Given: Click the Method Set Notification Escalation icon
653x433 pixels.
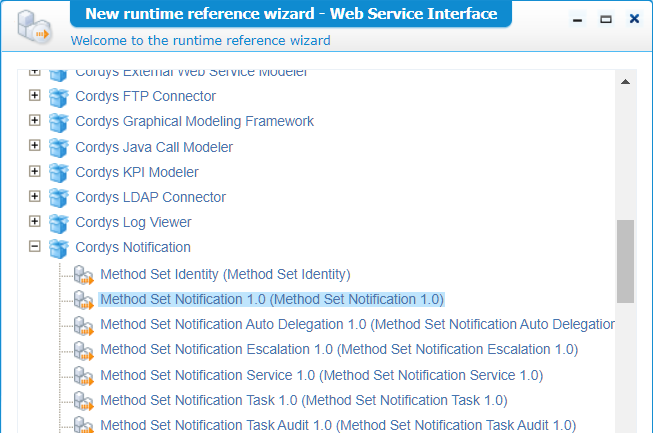Looking at the screenshot, I should coord(83,350).
